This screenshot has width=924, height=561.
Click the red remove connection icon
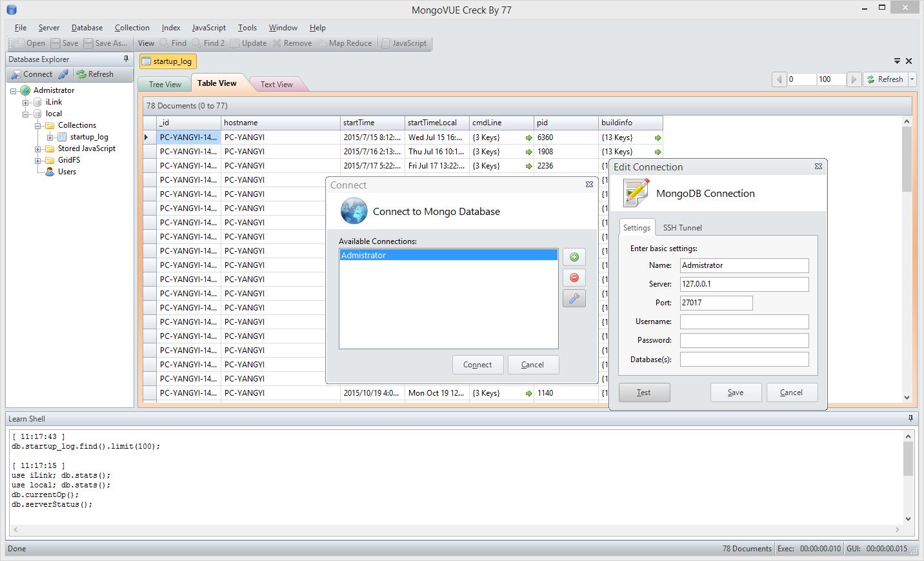(x=574, y=278)
